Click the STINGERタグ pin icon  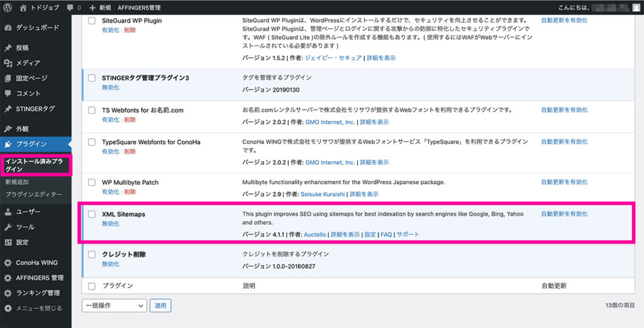tap(8, 109)
